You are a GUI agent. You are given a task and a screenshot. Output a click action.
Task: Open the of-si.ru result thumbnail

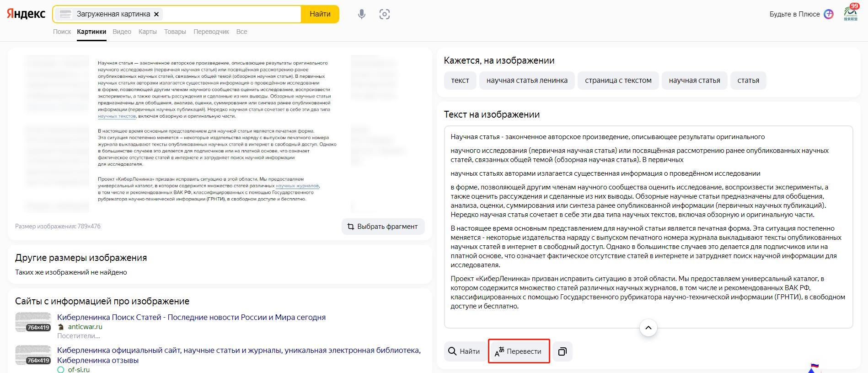pyautogui.click(x=33, y=355)
